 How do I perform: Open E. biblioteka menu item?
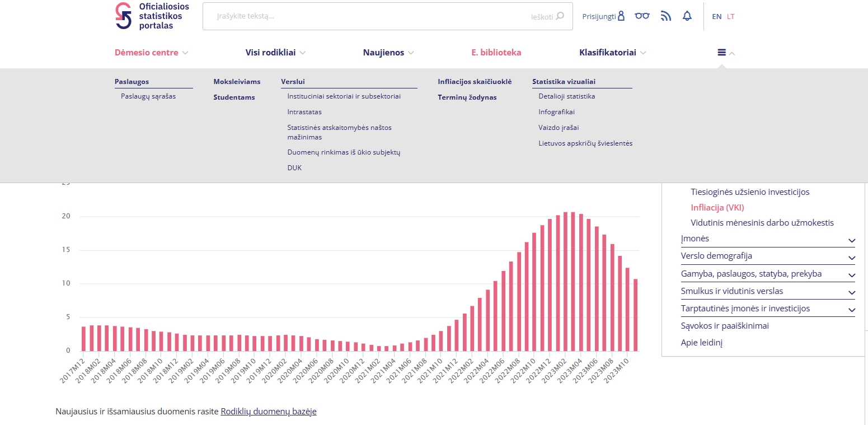click(496, 53)
